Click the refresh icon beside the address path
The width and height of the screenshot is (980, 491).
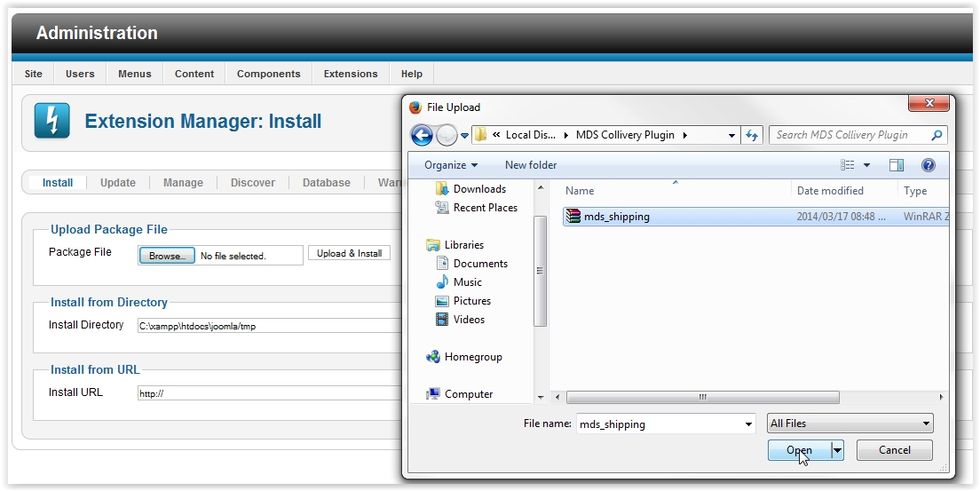[x=753, y=135]
